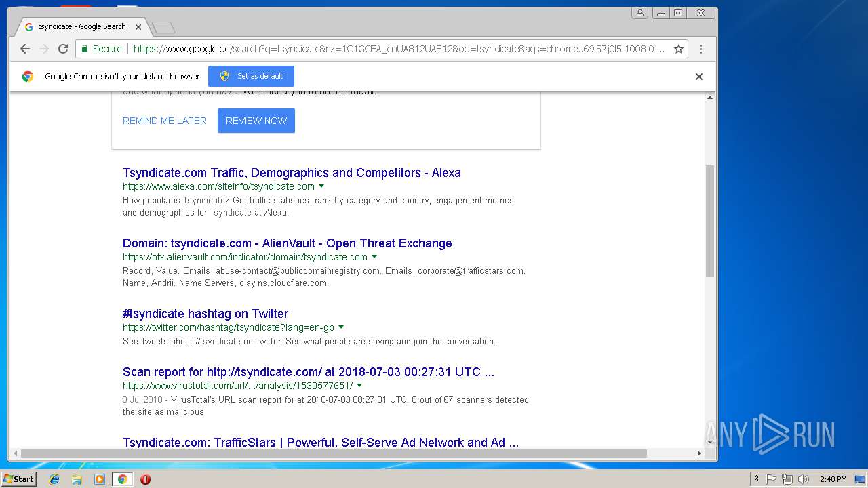Viewport: 868px width, 488px height.
Task: Open the AlienVault Open Threat Exchange result
Action: click(x=288, y=243)
